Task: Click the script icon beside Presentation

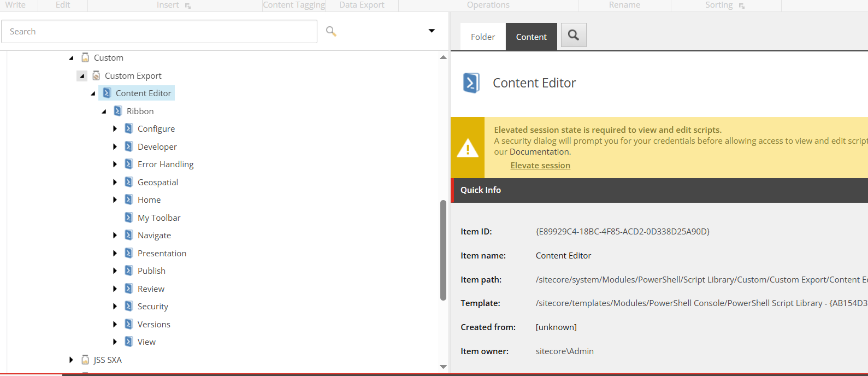Action: pyautogui.click(x=128, y=253)
